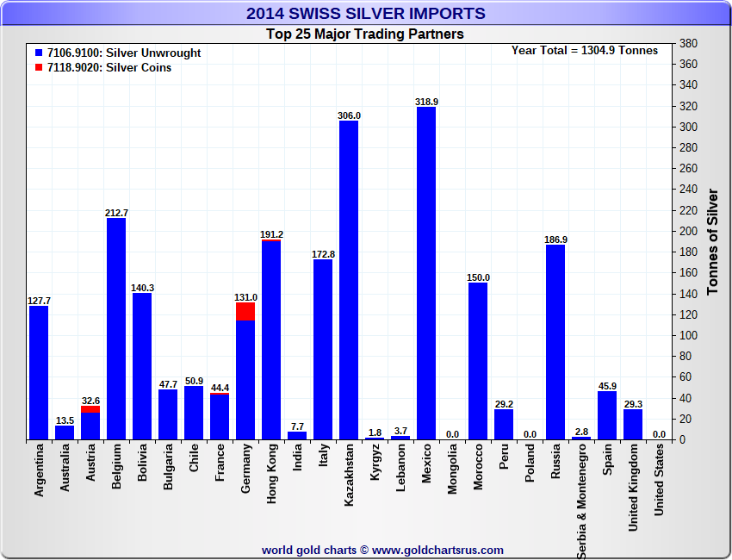Click the Argentina bar in the chart
The image size is (732, 560).
click(x=39, y=373)
